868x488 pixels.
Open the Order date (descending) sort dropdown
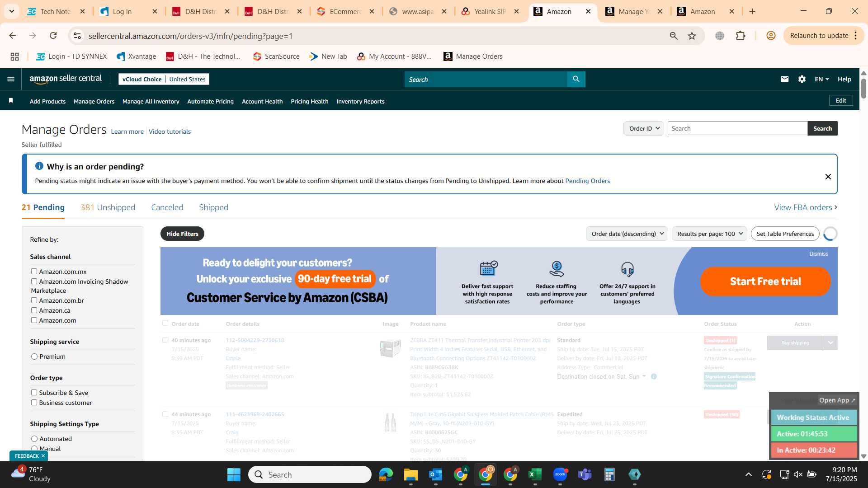(627, 234)
